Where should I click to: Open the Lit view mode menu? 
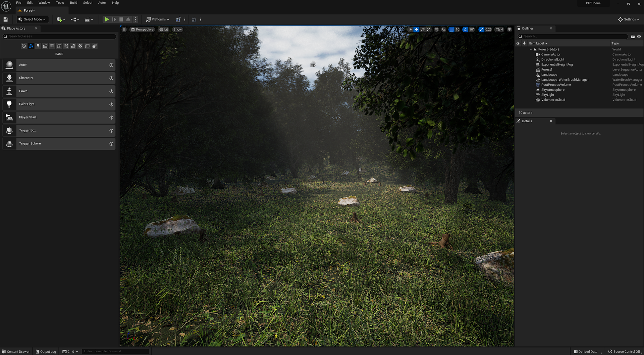pyautogui.click(x=164, y=30)
